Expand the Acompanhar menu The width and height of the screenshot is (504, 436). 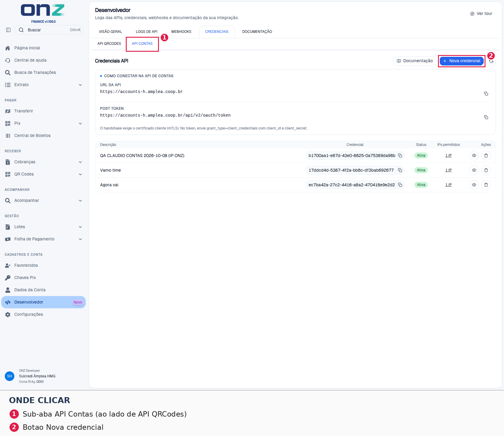(x=43, y=200)
